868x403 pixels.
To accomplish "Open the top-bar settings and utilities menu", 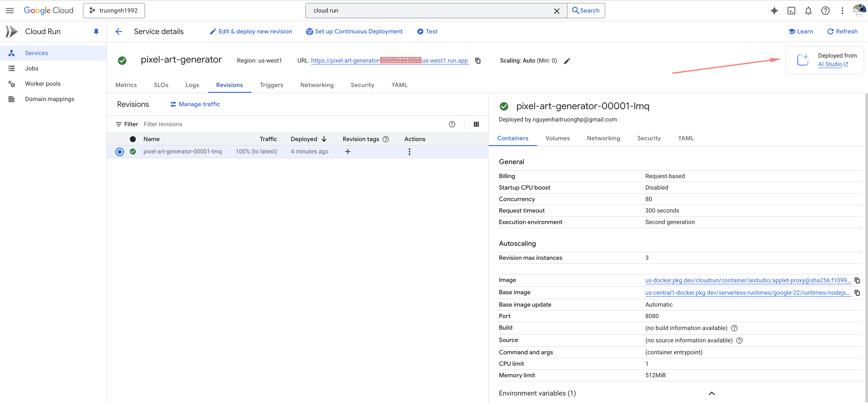I will pos(842,11).
